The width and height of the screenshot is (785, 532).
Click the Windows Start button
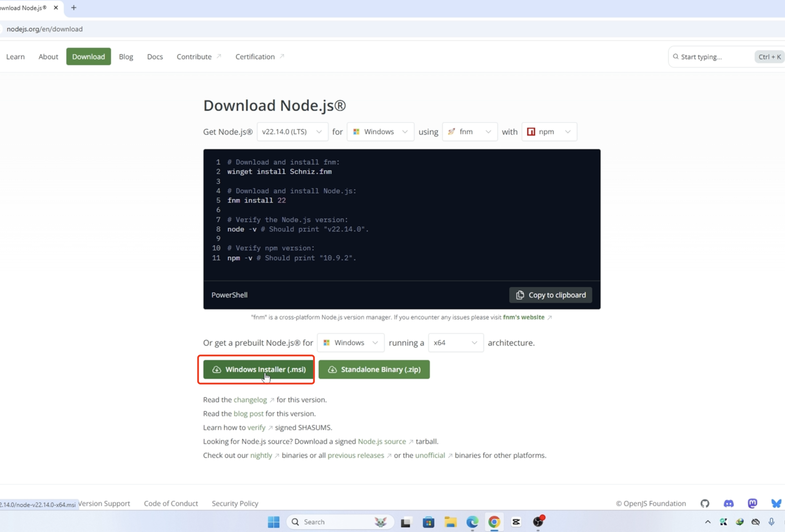pos(274,522)
